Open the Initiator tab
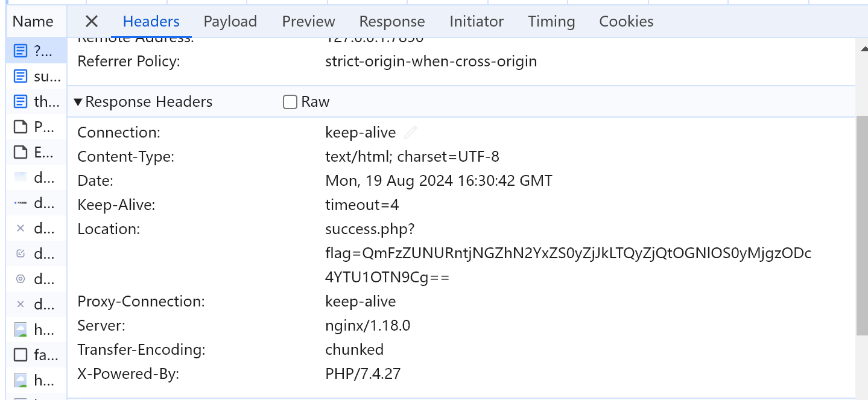The width and height of the screenshot is (868, 400). (477, 22)
